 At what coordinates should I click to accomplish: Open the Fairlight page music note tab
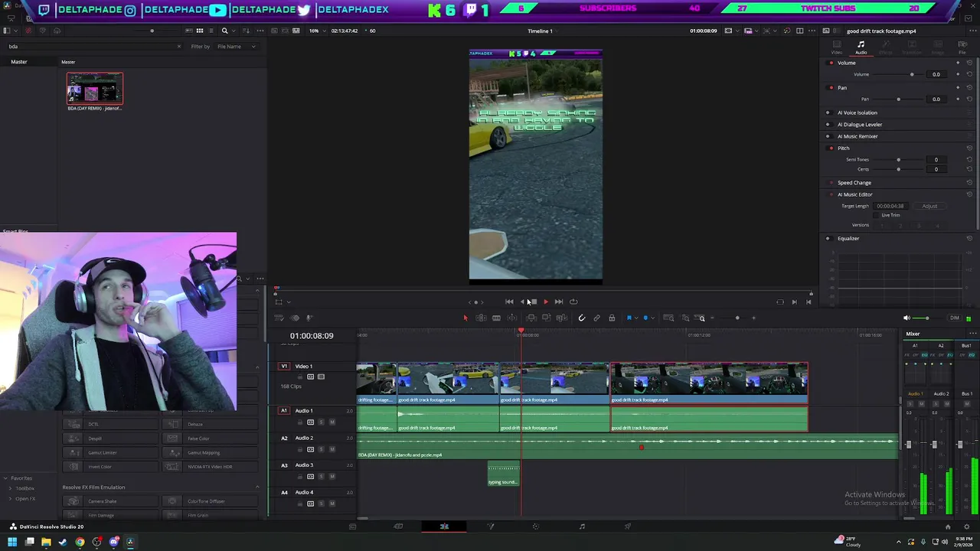582,527
